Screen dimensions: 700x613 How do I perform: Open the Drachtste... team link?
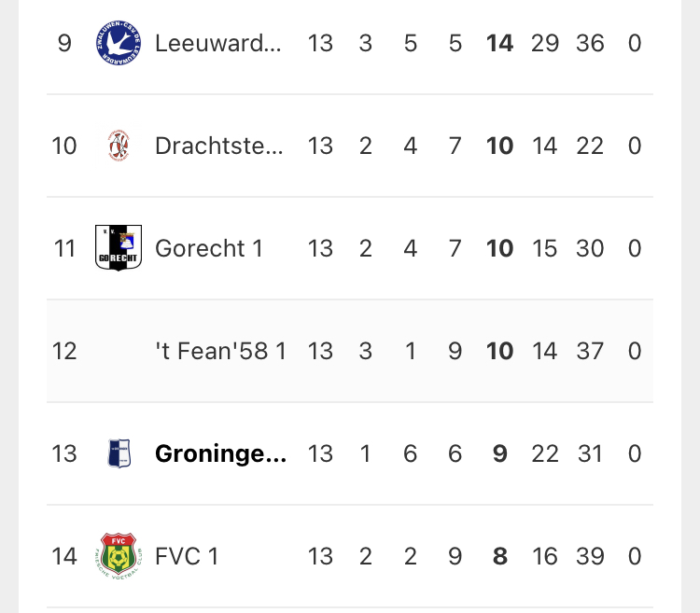point(218,146)
